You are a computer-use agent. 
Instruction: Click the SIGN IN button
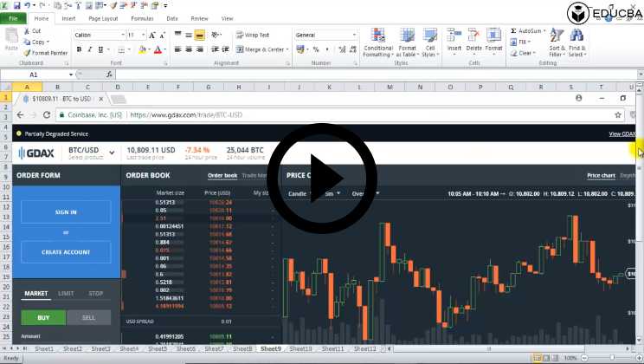point(66,211)
